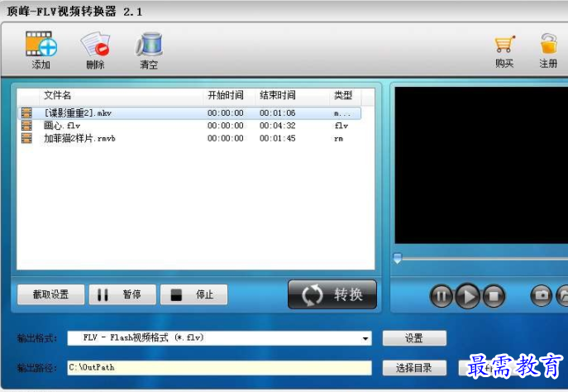The image size is (568, 392).
Task: Start conversion with the 转换 button
Action: tap(332, 294)
